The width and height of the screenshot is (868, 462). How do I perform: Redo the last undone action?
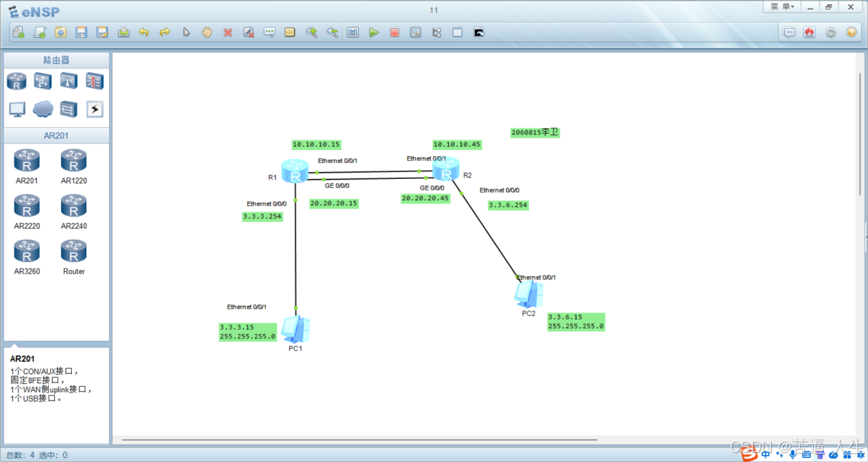(165, 32)
